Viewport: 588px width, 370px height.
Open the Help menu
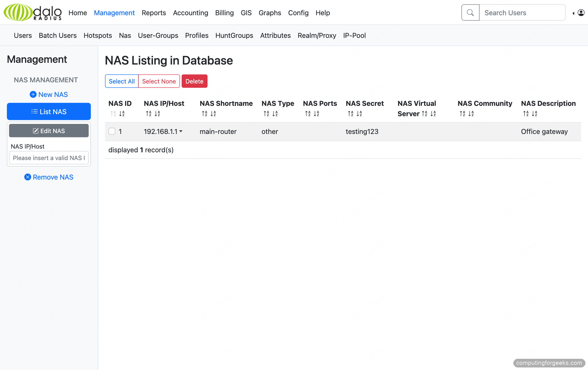tap(323, 13)
